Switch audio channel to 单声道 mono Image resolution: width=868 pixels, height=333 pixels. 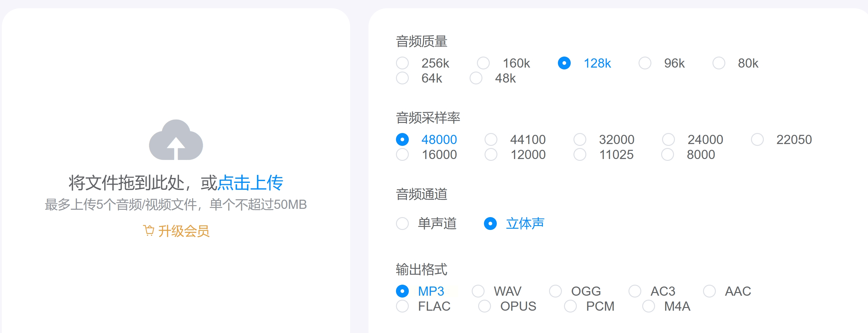click(x=402, y=223)
